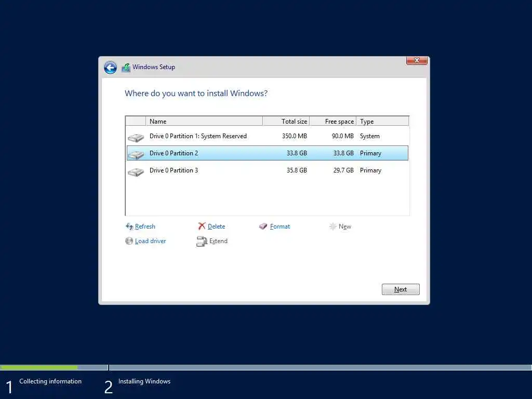
Task: Click Partition 2's 33.8 GB total size
Action: tap(297, 153)
